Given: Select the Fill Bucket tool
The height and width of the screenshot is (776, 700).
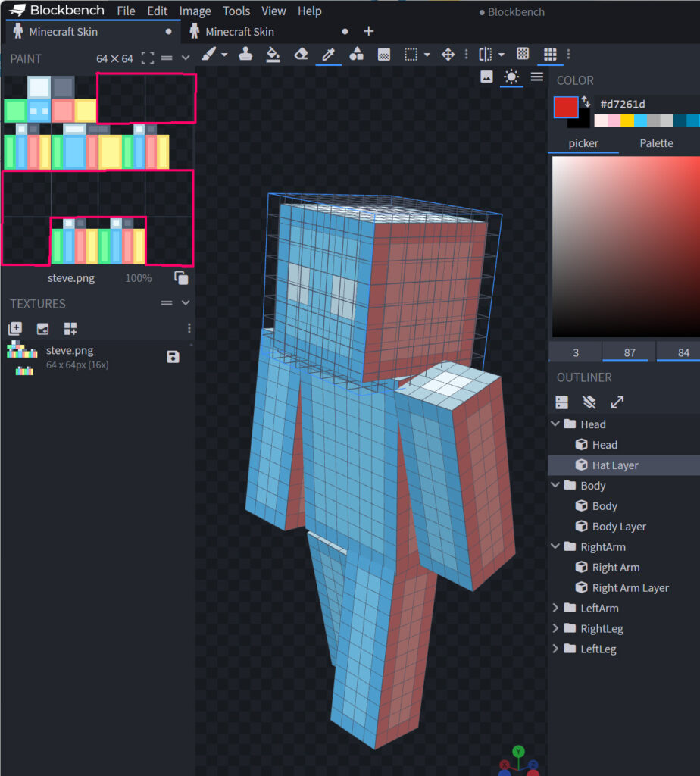Looking at the screenshot, I should (x=273, y=55).
